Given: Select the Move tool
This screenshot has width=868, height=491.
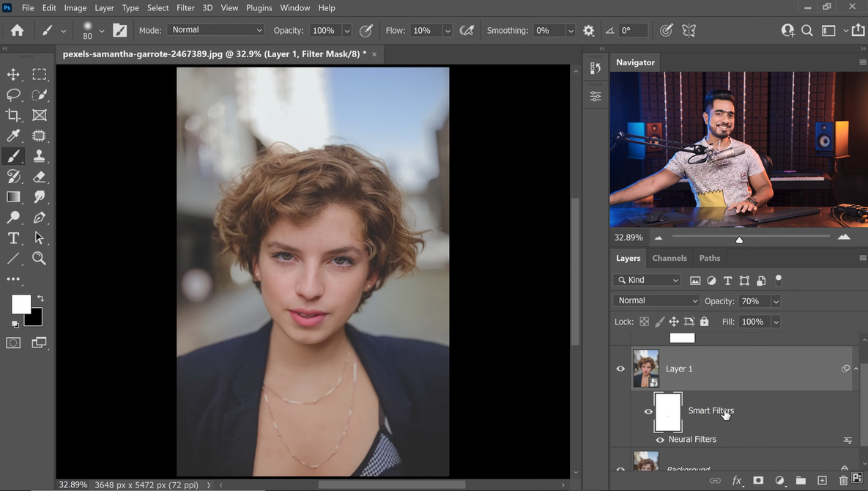Looking at the screenshot, I should pyautogui.click(x=13, y=74).
